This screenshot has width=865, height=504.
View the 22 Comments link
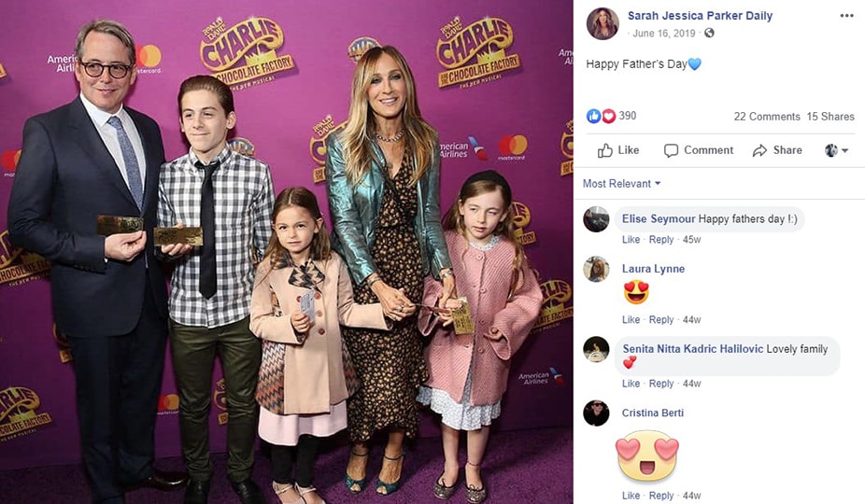(766, 117)
